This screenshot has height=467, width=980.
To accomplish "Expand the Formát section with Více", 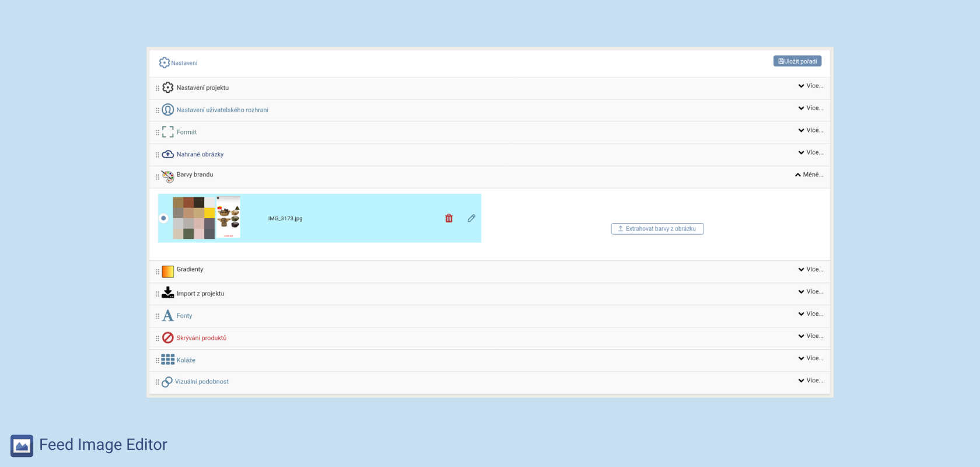I will [811, 130].
